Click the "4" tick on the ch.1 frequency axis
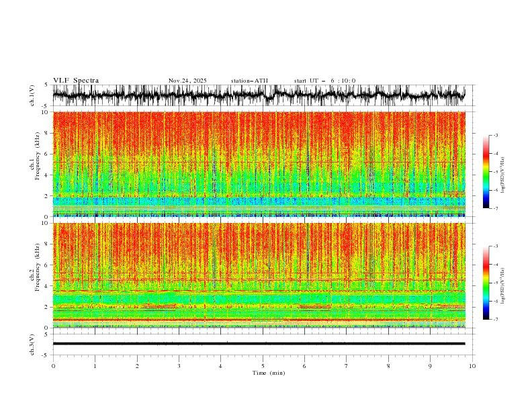The width and height of the screenshot is (532, 411). [47, 175]
